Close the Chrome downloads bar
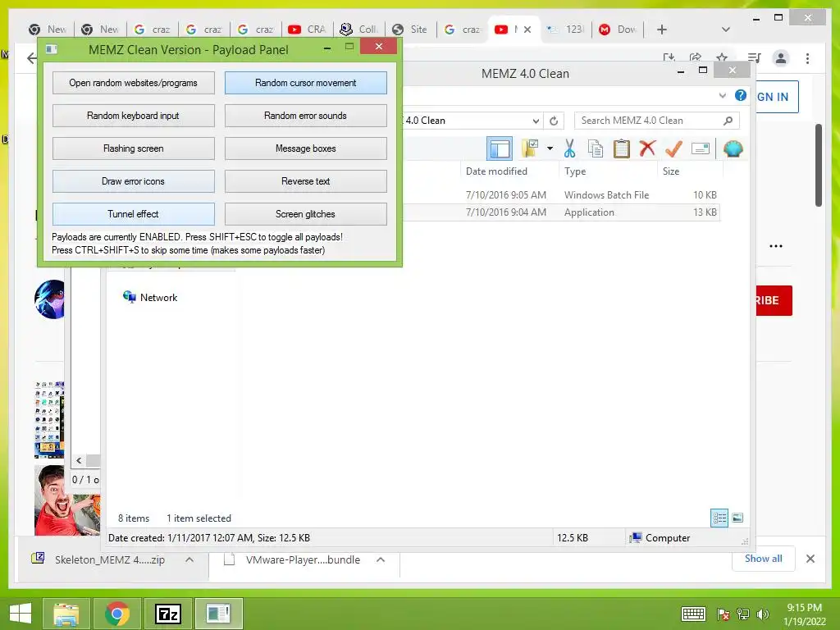 click(x=810, y=559)
